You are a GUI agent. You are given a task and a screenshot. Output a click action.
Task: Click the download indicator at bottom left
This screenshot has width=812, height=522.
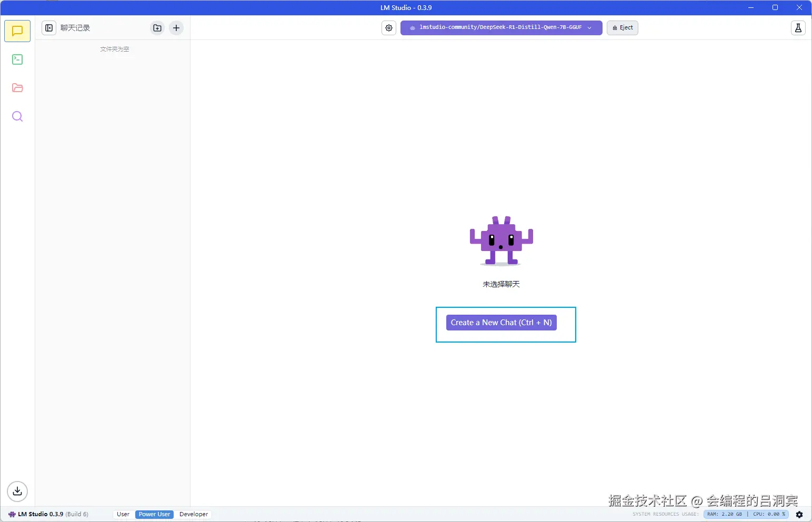point(17,491)
